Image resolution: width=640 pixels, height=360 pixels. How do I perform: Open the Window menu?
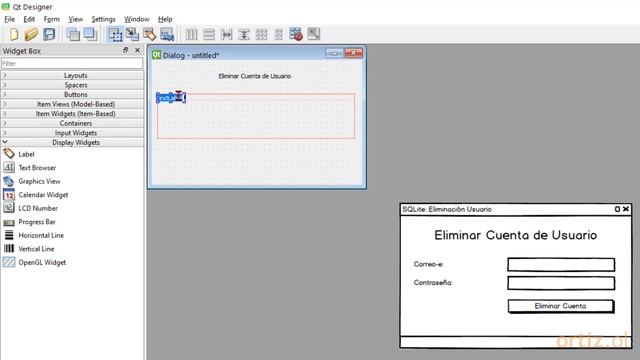pos(137,19)
